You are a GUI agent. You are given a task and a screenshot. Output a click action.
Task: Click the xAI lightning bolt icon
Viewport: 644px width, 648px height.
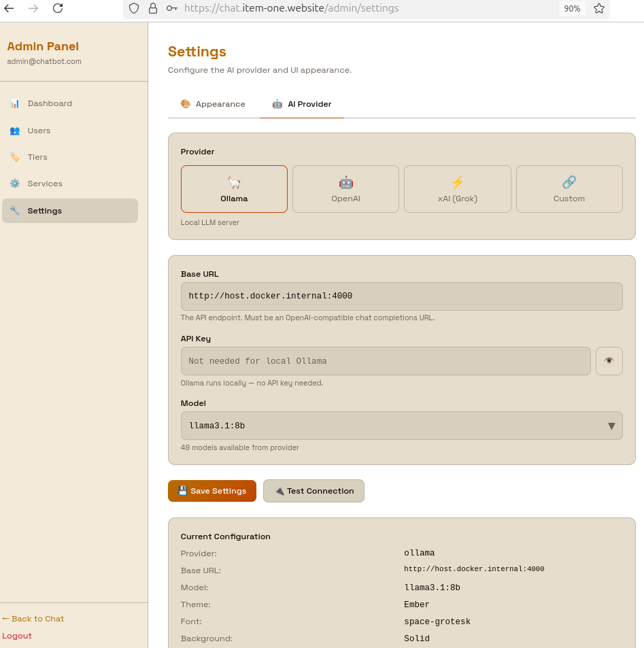(x=458, y=182)
